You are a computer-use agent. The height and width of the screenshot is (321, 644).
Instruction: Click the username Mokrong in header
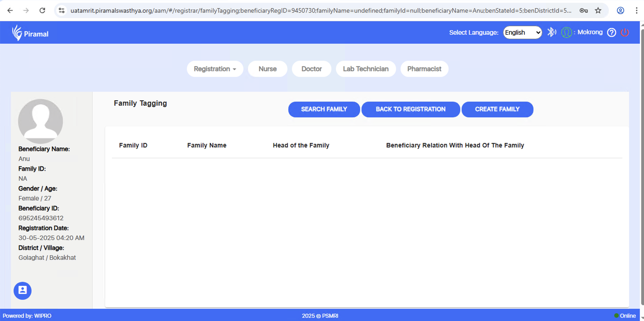pyautogui.click(x=590, y=32)
